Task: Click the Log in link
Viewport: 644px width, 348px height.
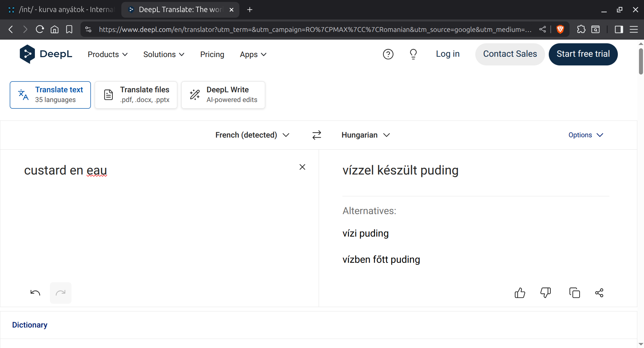Action: pos(448,54)
